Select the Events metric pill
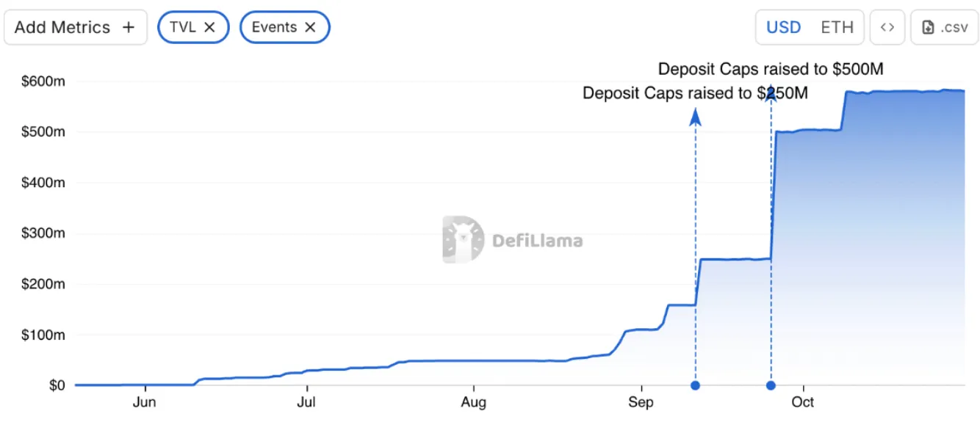Image resolution: width=980 pixels, height=433 pixels. (285, 27)
